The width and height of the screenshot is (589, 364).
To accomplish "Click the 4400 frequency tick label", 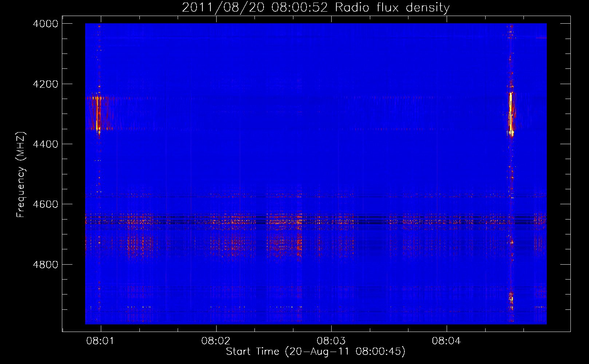I will coord(46,144).
